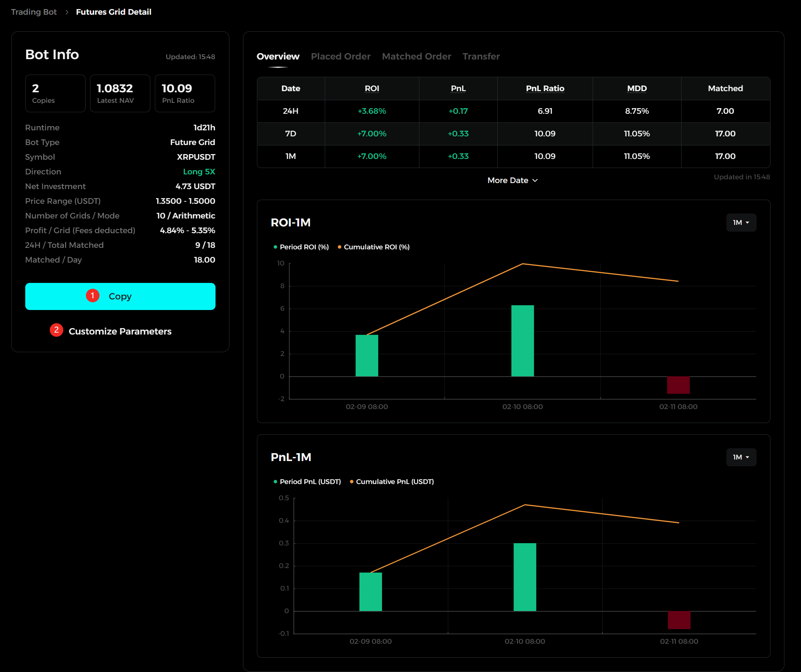Open the Transfer tab
Image resolution: width=801 pixels, height=672 pixels.
coord(481,57)
